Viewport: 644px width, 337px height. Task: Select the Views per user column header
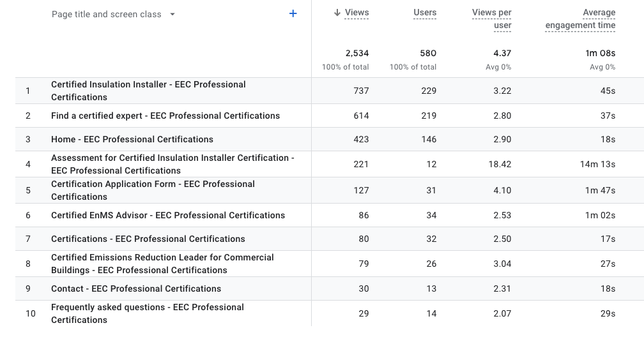491,19
